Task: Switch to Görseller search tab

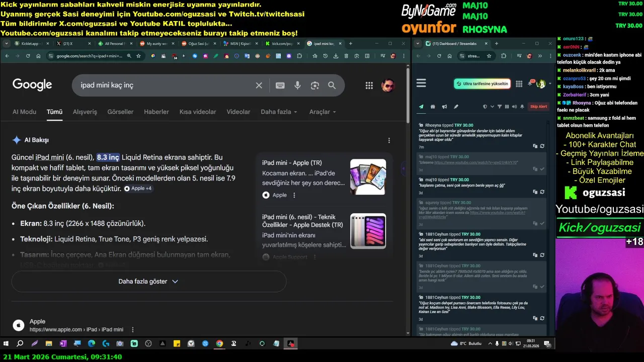Action: click(x=120, y=112)
